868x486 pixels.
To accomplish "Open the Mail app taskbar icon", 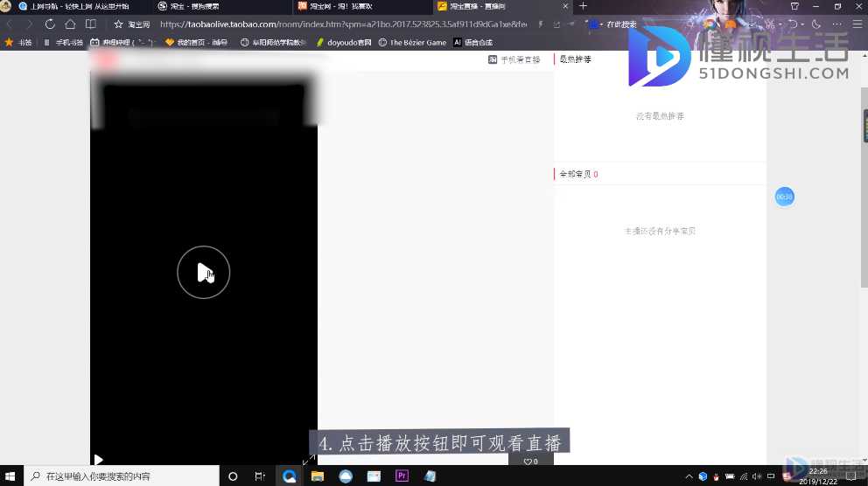I will click(374, 476).
